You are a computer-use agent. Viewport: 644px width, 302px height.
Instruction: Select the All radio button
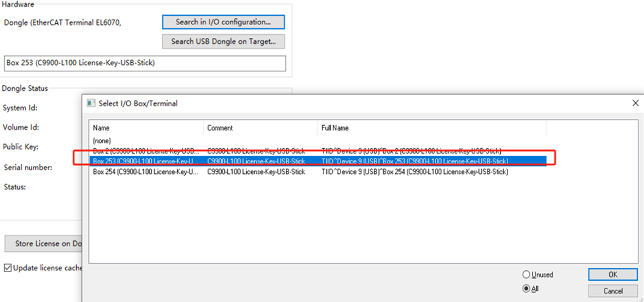pos(526,289)
